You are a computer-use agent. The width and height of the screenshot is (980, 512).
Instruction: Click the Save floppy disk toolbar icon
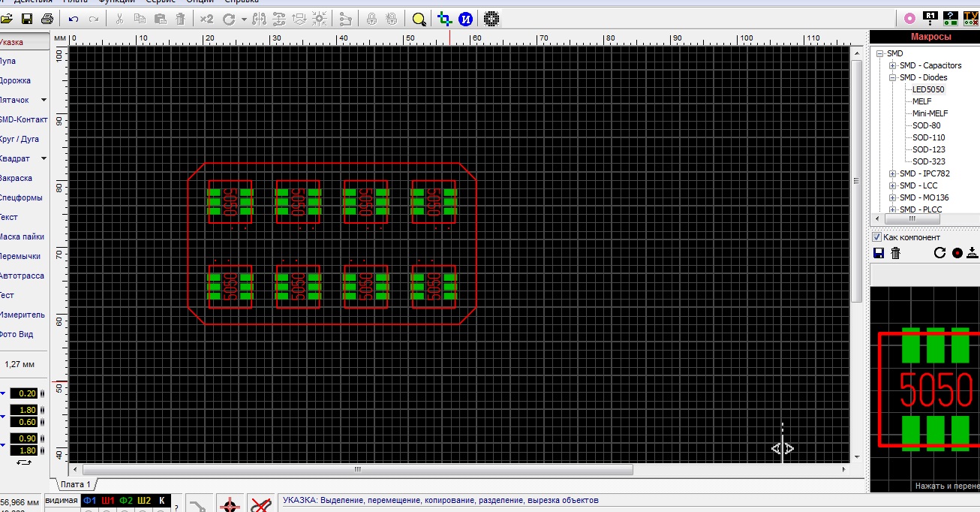point(27,19)
